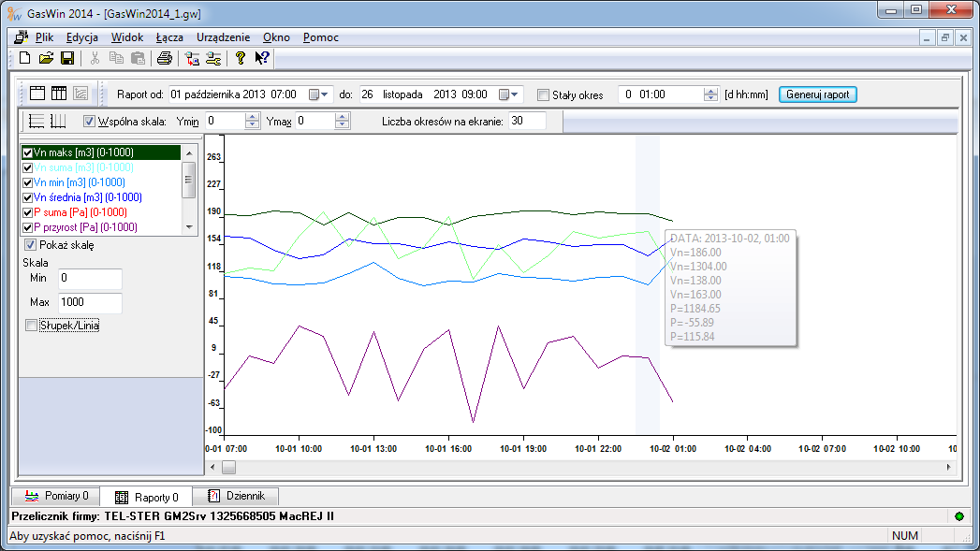
Task: Open file with the folder icon
Action: [x=46, y=58]
